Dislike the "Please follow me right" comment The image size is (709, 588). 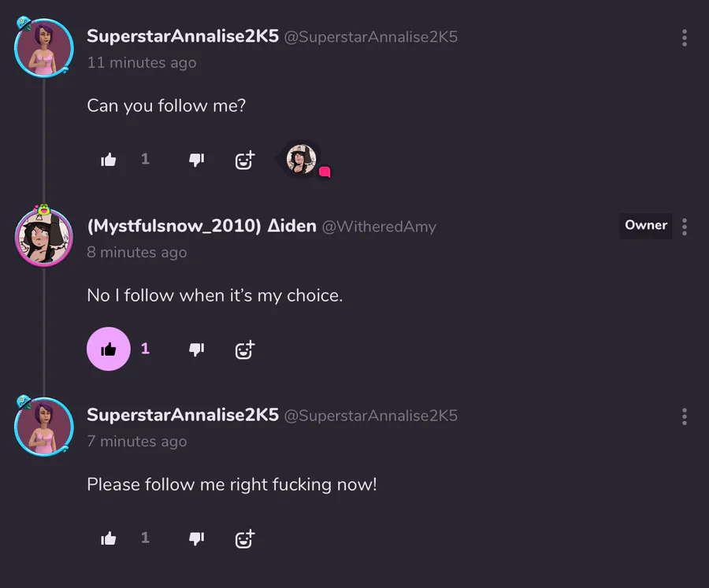point(197,538)
